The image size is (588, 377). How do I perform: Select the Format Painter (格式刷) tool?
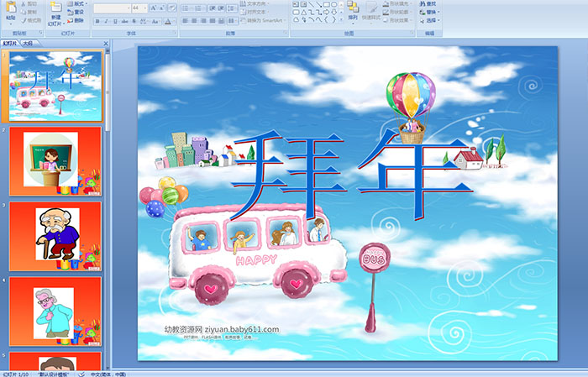[x=31, y=20]
